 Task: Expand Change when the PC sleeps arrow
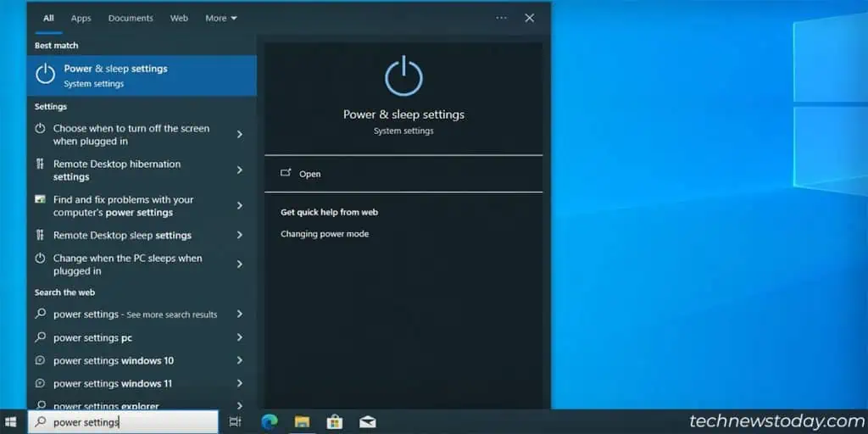click(x=240, y=264)
